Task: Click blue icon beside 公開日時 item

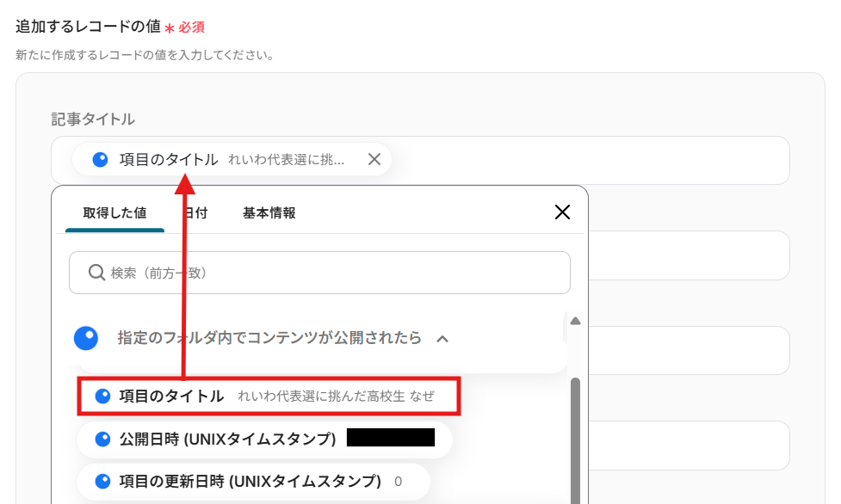Action: pyautogui.click(x=102, y=439)
